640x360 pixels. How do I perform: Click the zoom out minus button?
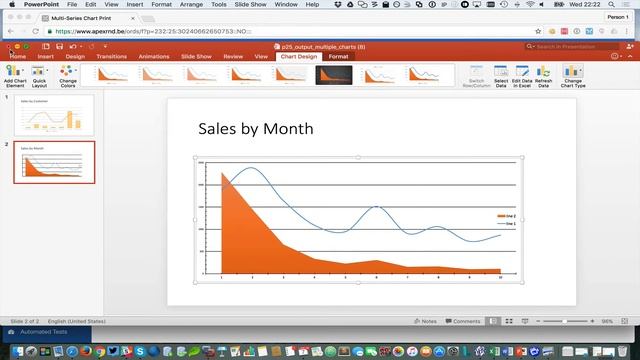[x=538, y=321]
